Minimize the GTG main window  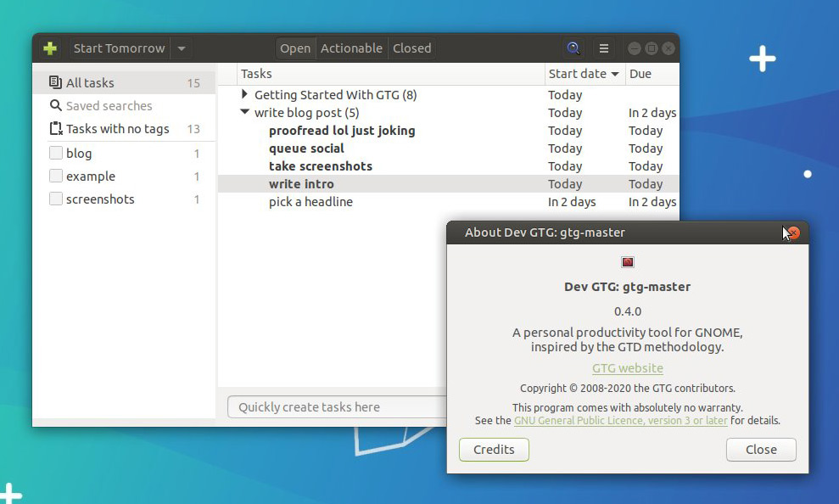(634, 48)
